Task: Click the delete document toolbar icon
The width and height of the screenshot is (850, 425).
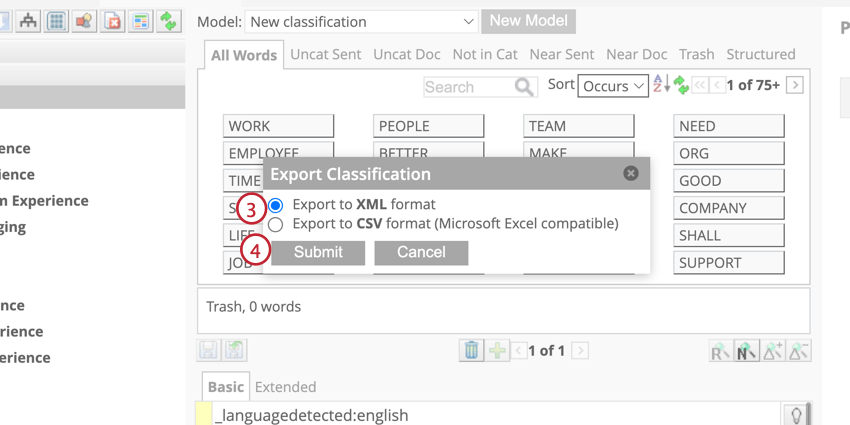Action: pyautogui.click(x=112, y=21)
